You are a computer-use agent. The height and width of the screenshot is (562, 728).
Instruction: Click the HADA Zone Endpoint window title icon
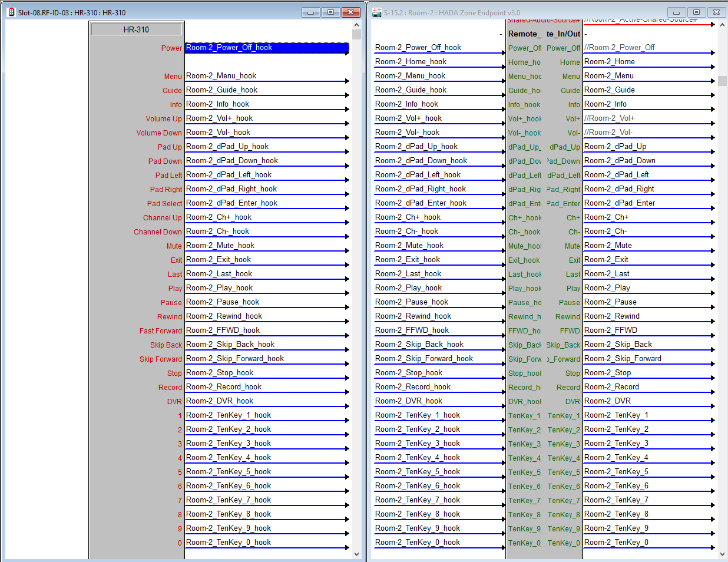pyautogui.click(x=377, y=12)
